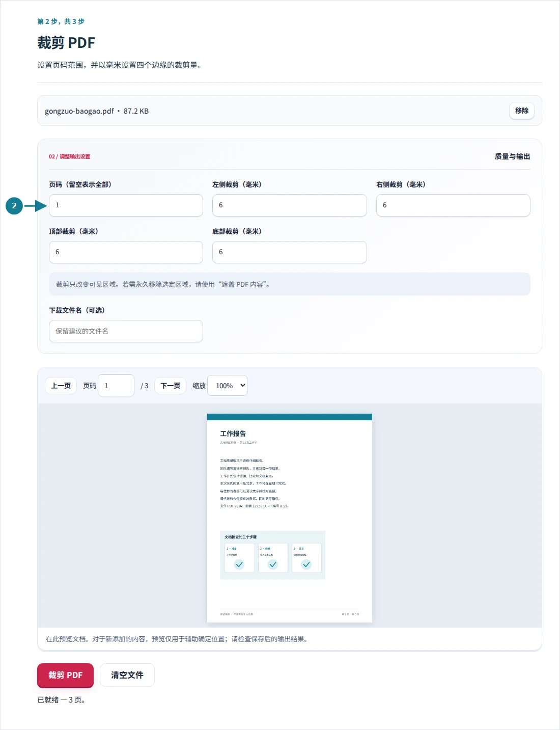The height and width of the screenshot is (730, 560).
Task: Click the 工作报告 page preview thumbnail
Action: coord(290,518)
